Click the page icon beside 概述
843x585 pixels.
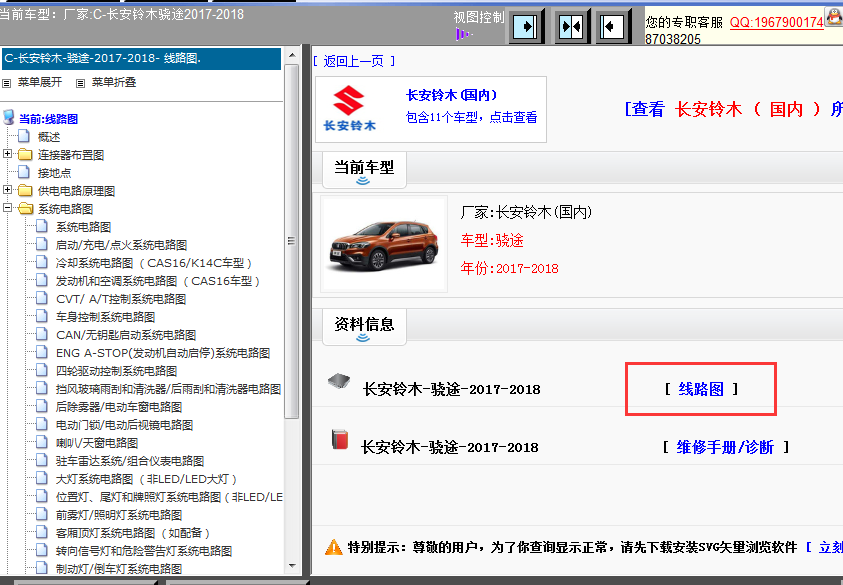coord(24,136)
